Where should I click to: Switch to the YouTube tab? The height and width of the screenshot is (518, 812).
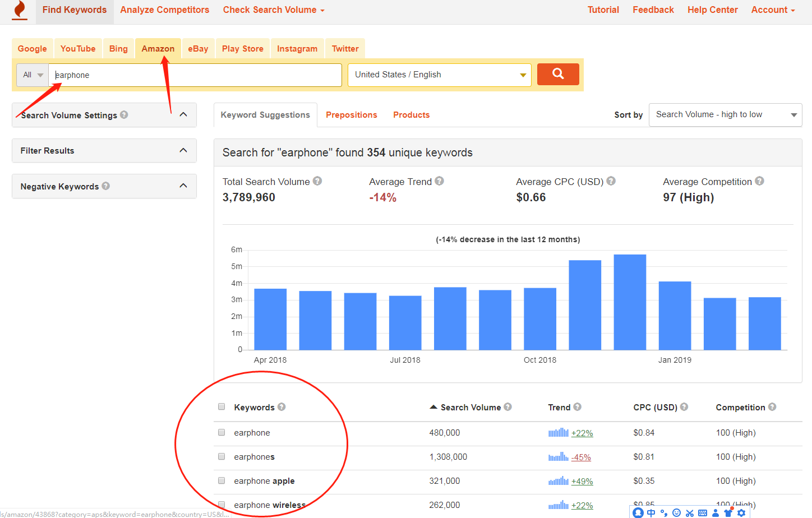tap(78, 48)
